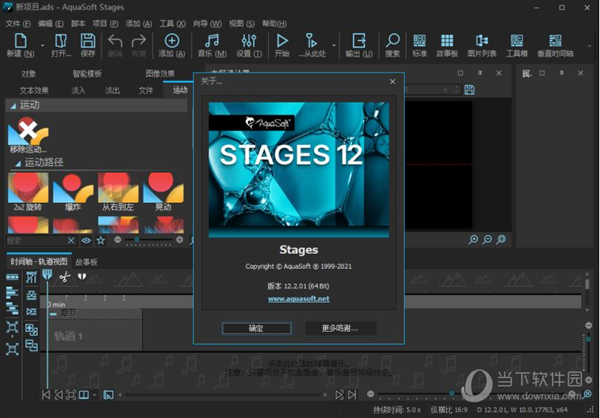Switch to 淡入 tab
Image resolution: width=600 pixels, height=418 pixels.
click(x=78, y=90)
